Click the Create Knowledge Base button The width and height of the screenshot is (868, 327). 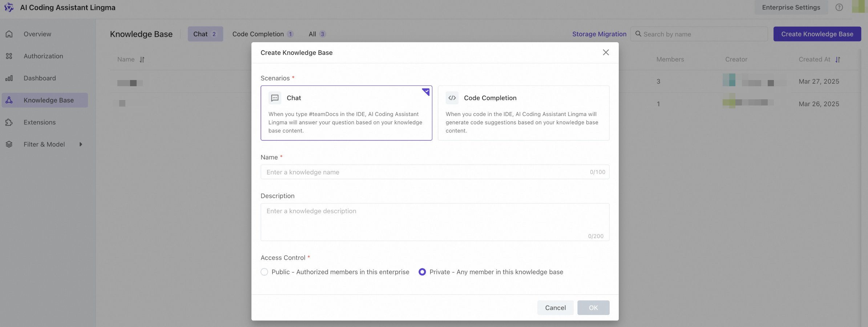click(x=817, y=34)
